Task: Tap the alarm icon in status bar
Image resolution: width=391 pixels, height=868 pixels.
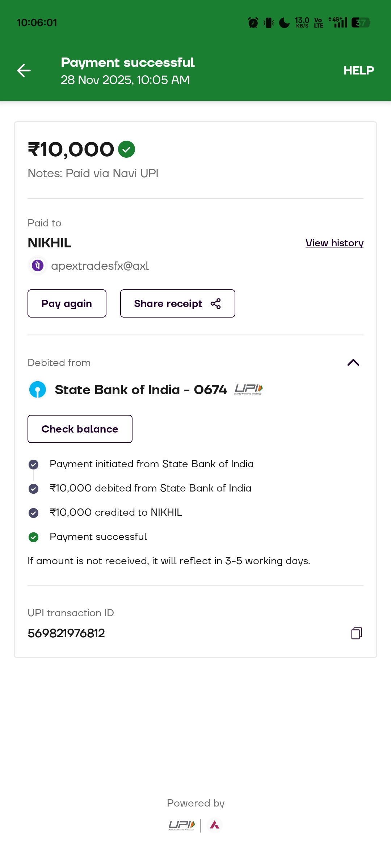Action: click(x=253, y=23)
